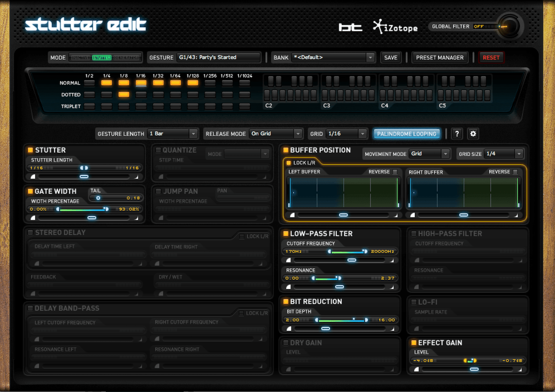
Task: Click right curve icon under Stutter Length
Action: 136,177
